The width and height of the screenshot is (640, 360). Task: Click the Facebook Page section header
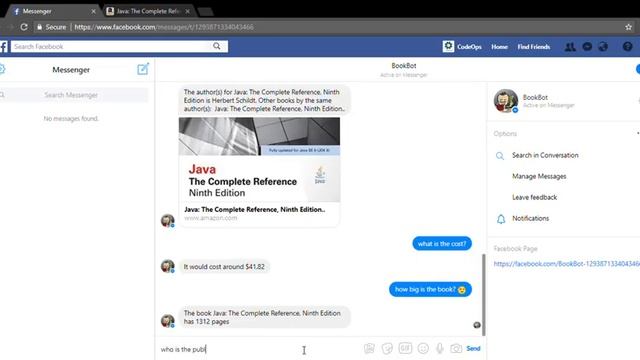pyautogui.click(x=515, y=248)
